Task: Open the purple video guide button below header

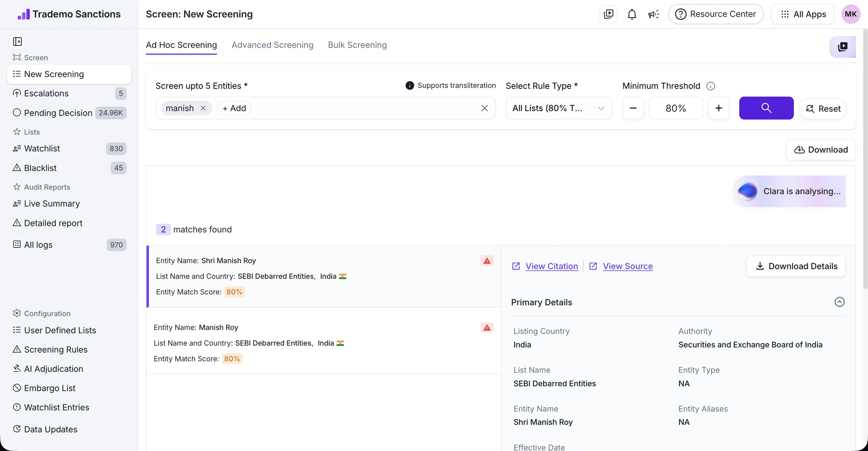Action: (x=843, y=47)
